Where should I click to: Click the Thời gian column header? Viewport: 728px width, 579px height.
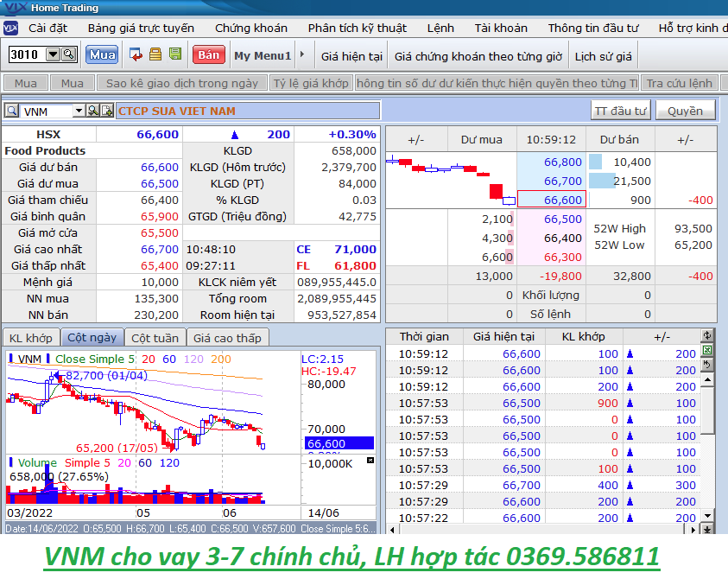[x=424, y=336]
